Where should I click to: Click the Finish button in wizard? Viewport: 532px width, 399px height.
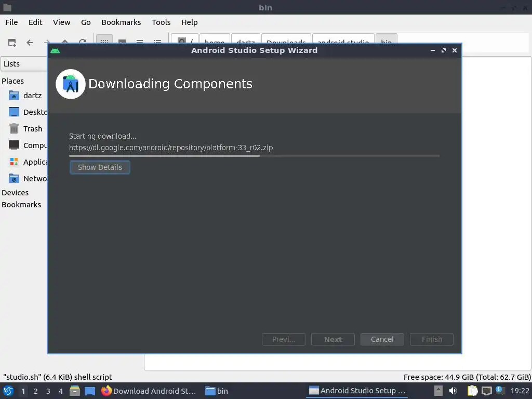click(432, 339)
